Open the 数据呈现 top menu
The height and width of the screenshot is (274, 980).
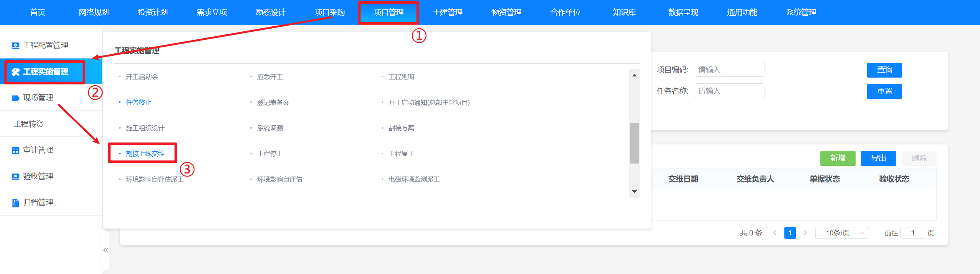pyautogui.click(x=683, y=12)
